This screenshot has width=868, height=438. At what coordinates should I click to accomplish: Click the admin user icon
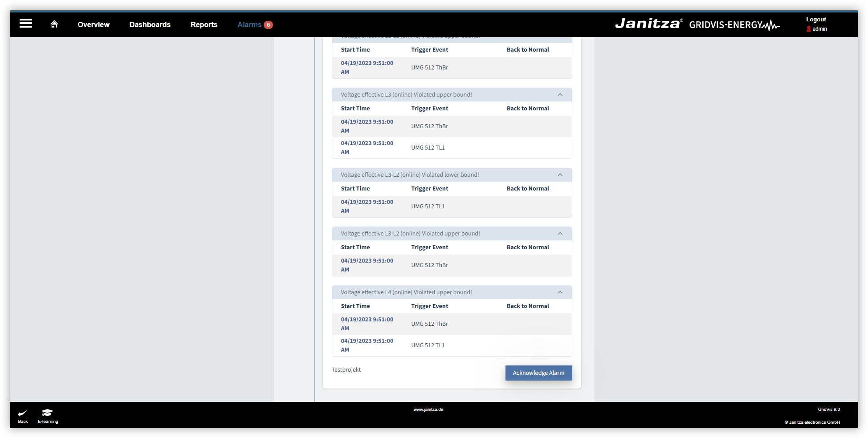809,28
